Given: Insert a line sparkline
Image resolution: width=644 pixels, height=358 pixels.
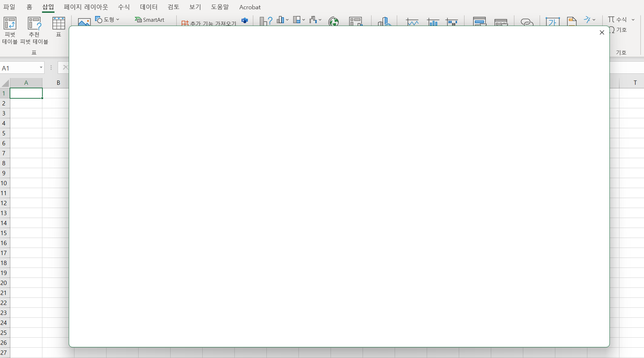Looking at the screenshot, I should pyautogui.click(x=412, y=22).
